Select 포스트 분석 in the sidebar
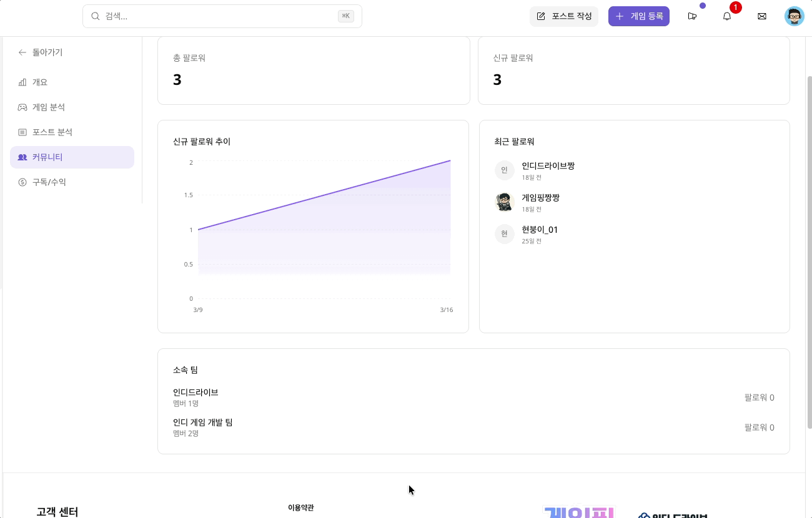 point(52,132)
